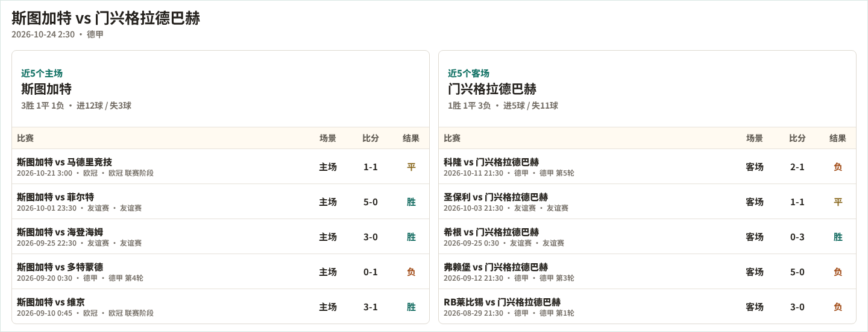Click 主场 in the 海登海姆 match row
The height and width of the screenshot is (332, 868).
328,237
